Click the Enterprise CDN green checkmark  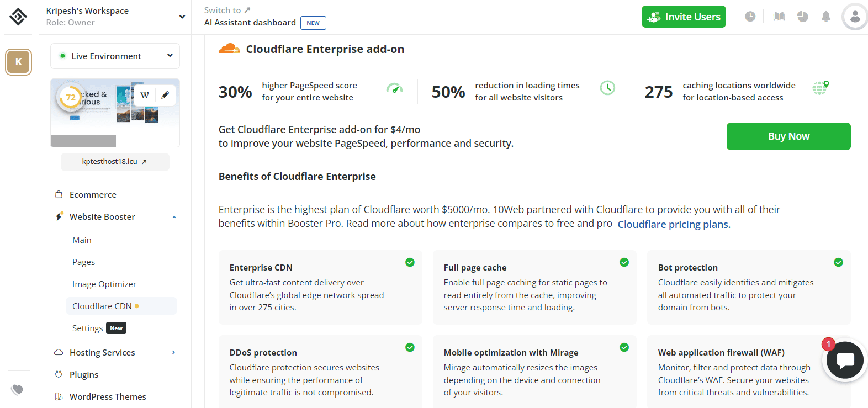point(410,262)
